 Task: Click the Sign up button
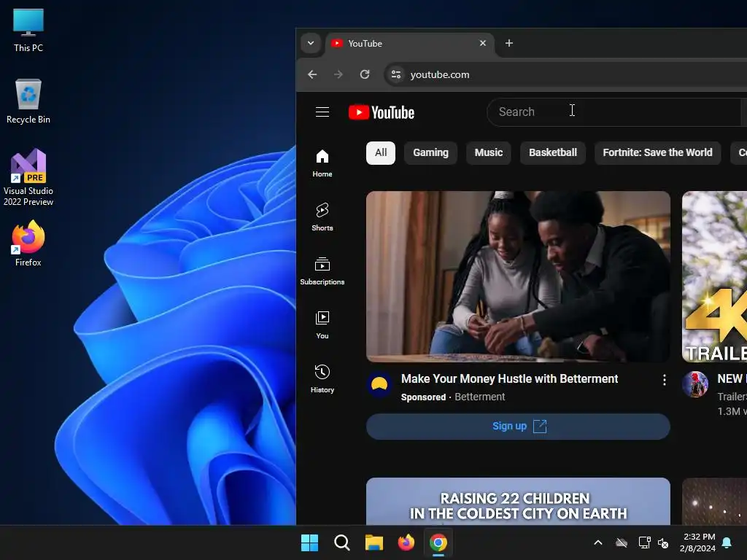[518, 426]
